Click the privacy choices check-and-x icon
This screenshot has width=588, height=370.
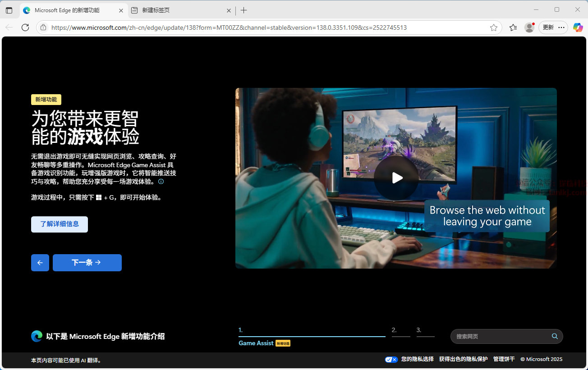(391, 360)
